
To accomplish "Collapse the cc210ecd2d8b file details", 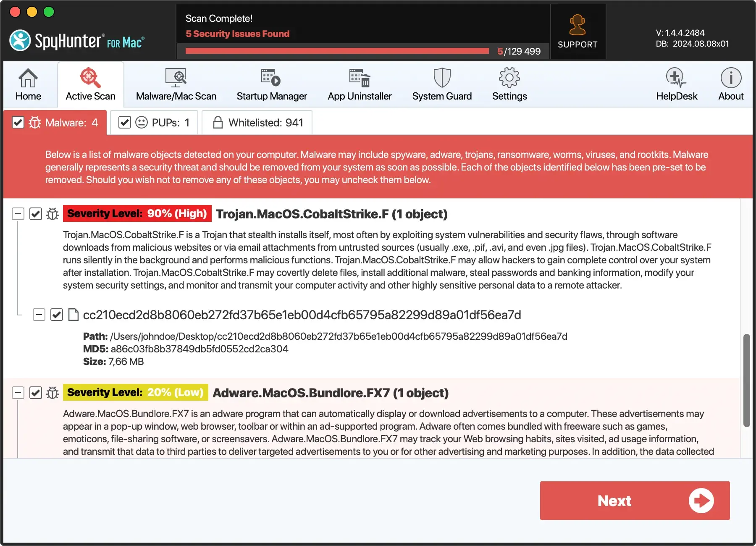I will 39,315.
